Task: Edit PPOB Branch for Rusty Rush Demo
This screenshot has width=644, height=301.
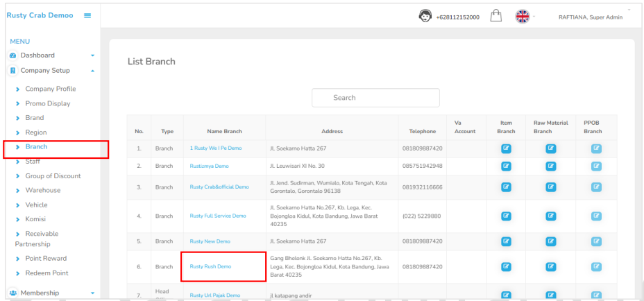Action: (x=596, y=266)
